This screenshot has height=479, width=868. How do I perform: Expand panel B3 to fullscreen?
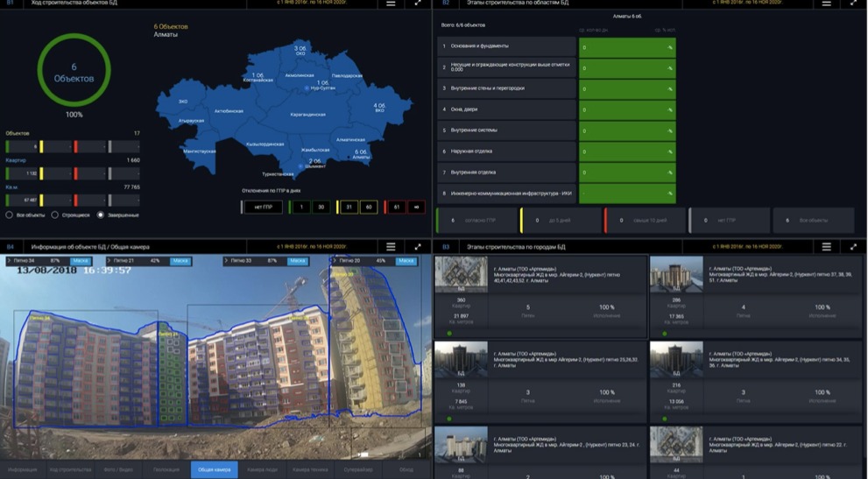coord(853,247)
